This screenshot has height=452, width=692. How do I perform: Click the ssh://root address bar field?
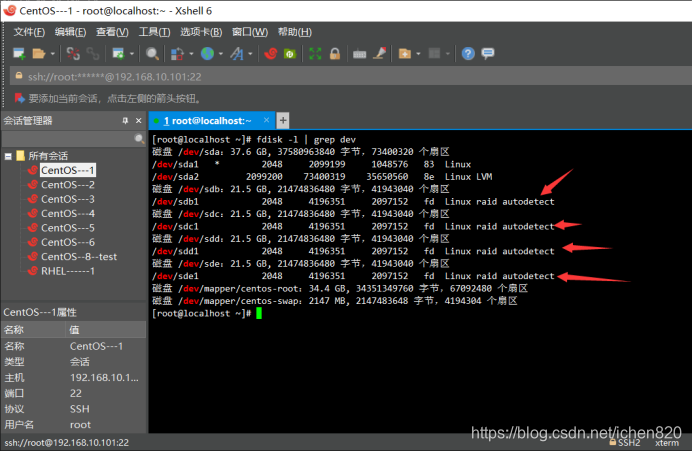tap(353, 77)
